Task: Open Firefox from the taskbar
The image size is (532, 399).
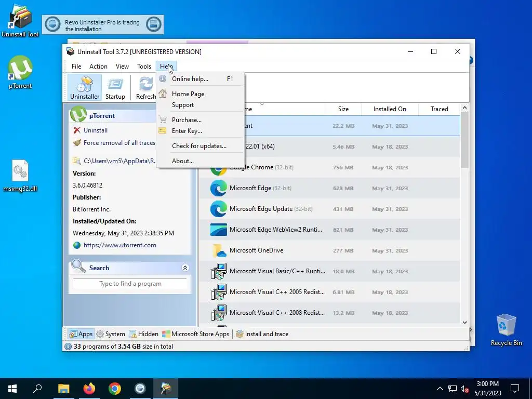Action: tap(89, 389)
